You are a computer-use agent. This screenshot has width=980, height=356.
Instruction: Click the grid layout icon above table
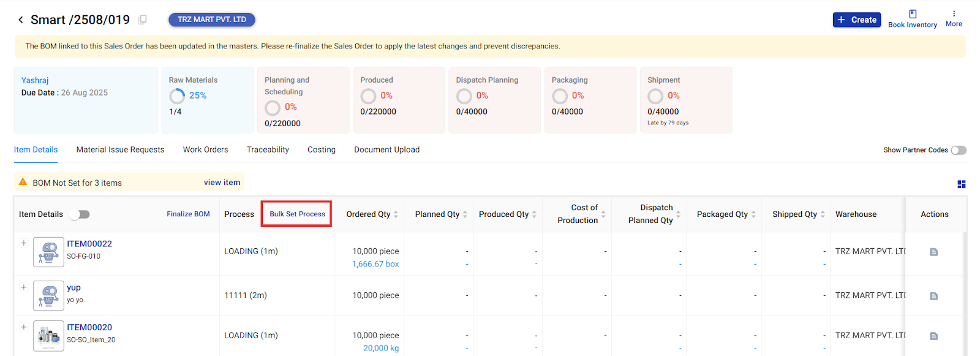tap(961, 184)
